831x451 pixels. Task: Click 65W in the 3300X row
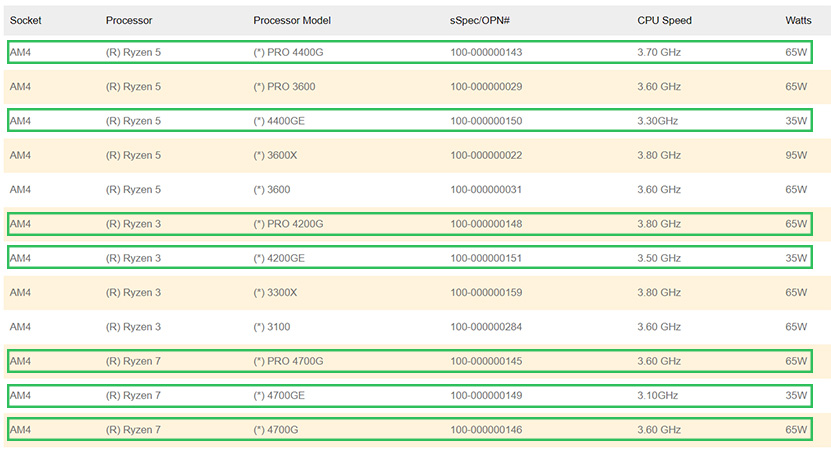(796, 293)
